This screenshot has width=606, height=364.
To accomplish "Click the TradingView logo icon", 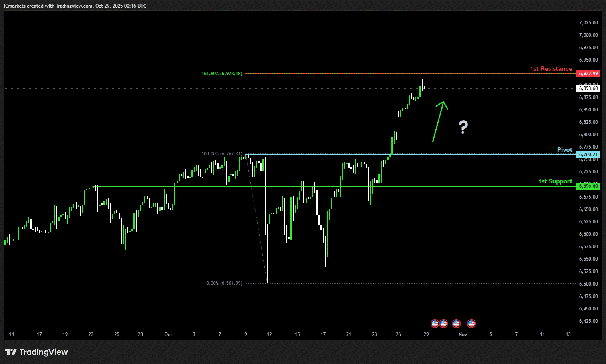I will 11,352.
